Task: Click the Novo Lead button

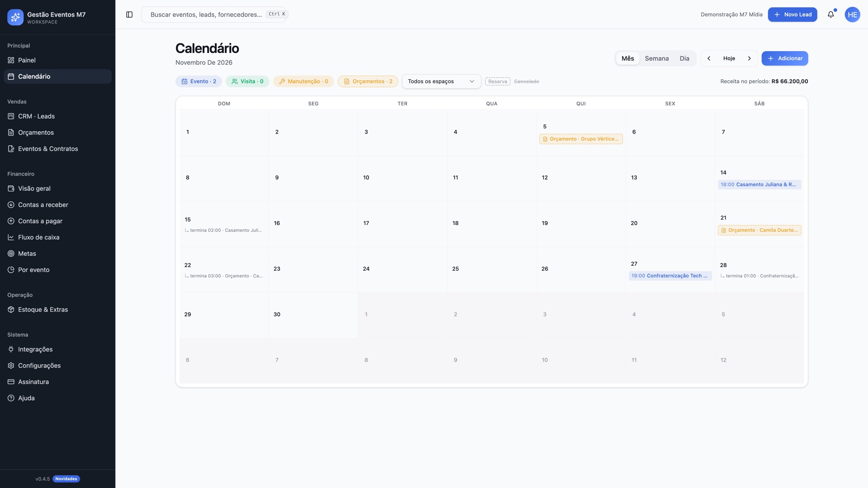Action: coord(792,15)
